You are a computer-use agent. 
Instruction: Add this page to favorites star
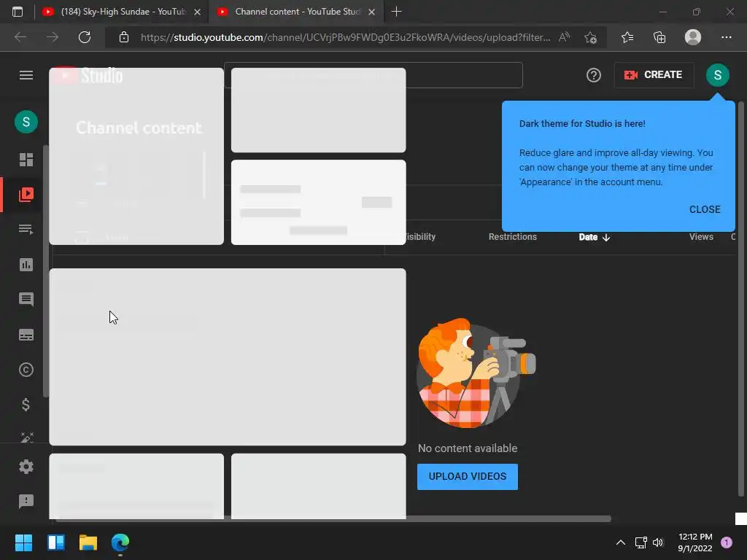(591, 37)
